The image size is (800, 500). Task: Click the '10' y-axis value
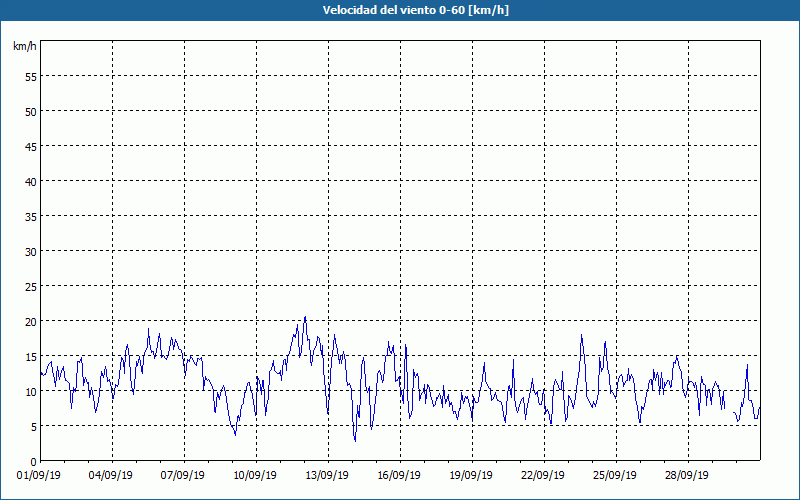pos(31,392)
